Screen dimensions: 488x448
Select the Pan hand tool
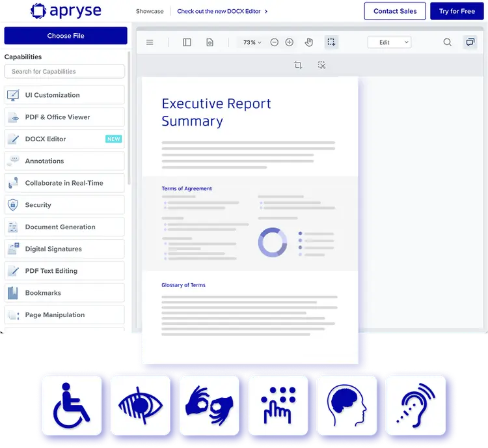308,42
